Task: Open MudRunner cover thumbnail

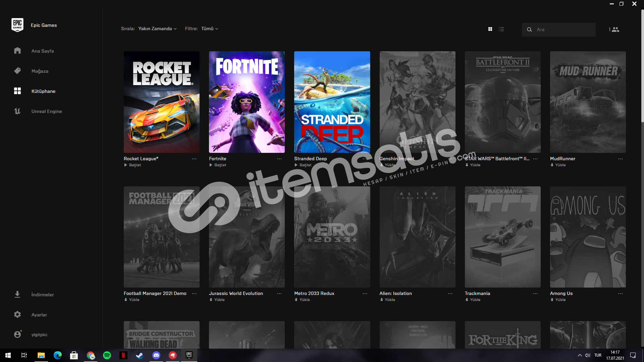Action: [588, 102]
